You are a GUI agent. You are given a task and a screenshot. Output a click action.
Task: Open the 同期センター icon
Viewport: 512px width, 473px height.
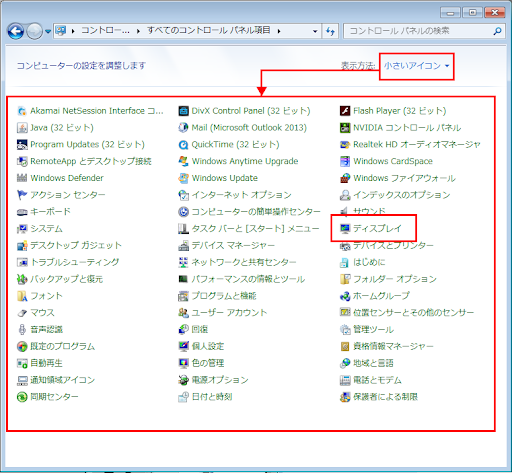pos(22,397)
